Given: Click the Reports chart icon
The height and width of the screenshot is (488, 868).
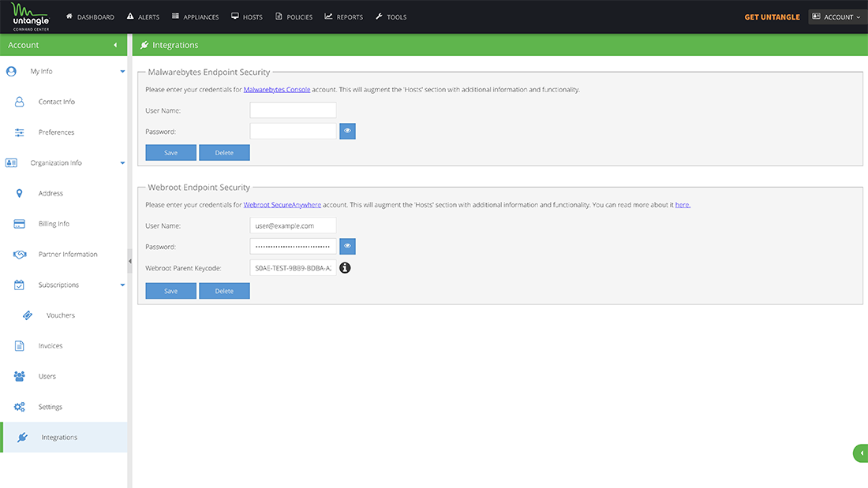Looking at the screenshot, I should [x=328, y=17].
